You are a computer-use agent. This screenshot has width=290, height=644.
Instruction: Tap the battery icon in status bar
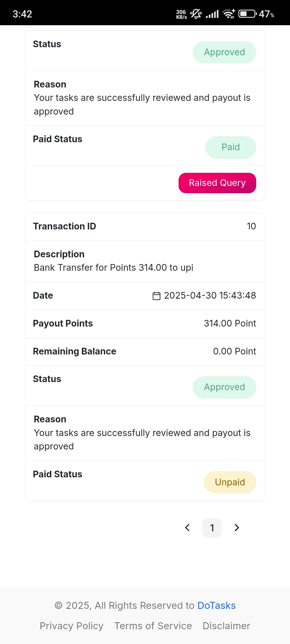pyautogui.click(x=248, y=14)
